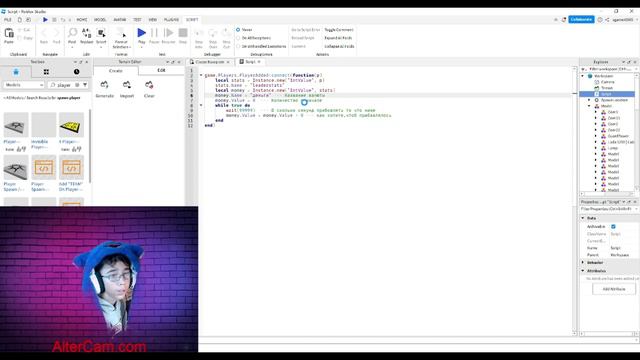Click the Find magnifier icon in ribbon

click(x=72, y=33)
